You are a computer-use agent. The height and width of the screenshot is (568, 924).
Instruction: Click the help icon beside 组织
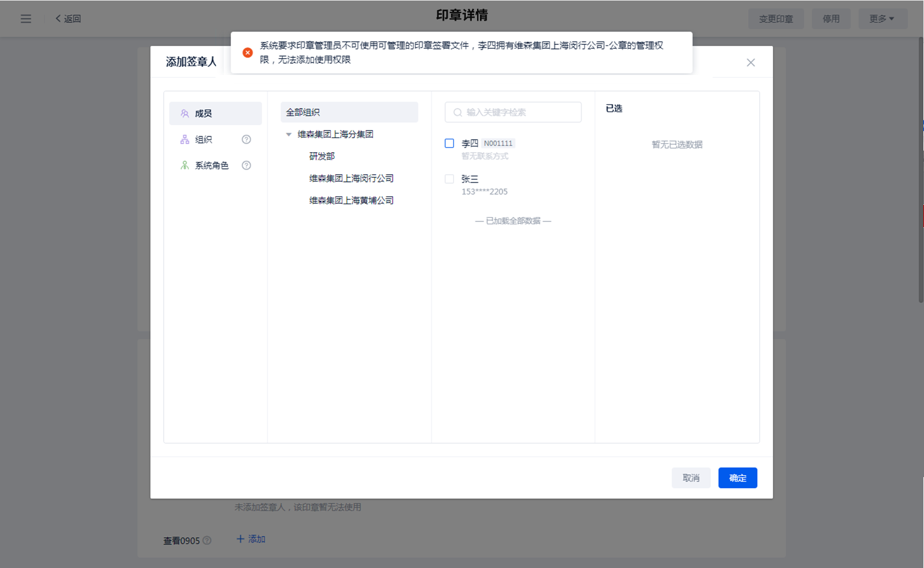click(x=246, y=139)
